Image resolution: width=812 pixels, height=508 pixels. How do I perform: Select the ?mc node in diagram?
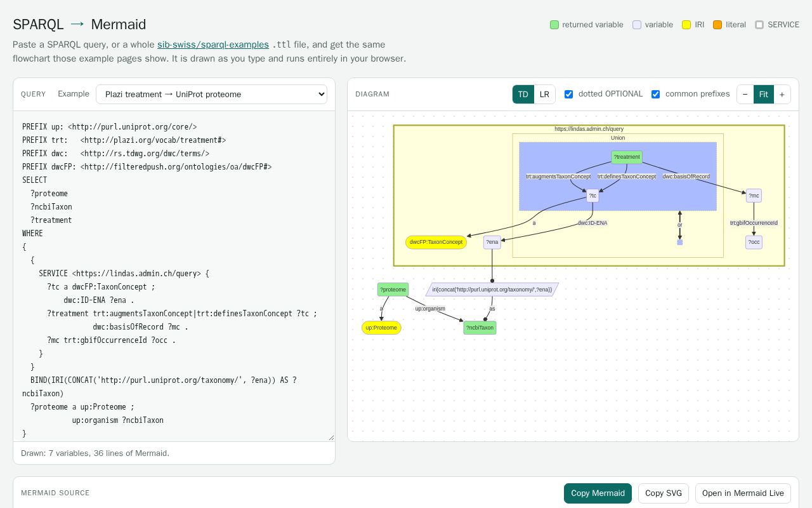click(754, 196)
